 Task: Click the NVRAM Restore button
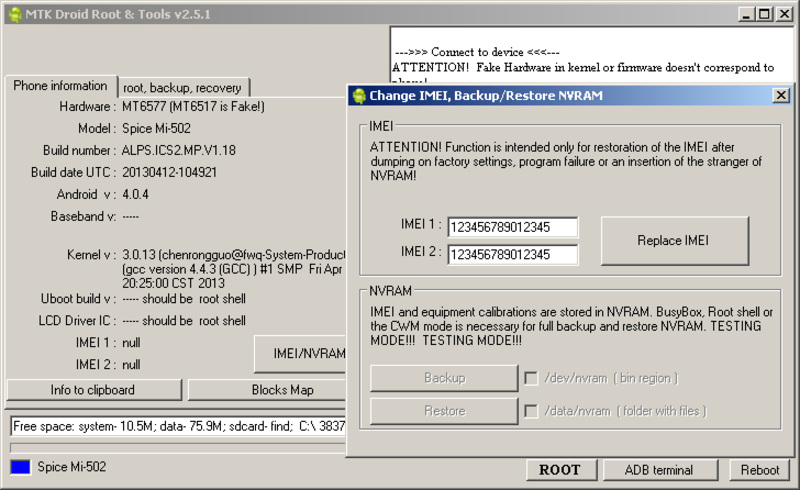444,411
